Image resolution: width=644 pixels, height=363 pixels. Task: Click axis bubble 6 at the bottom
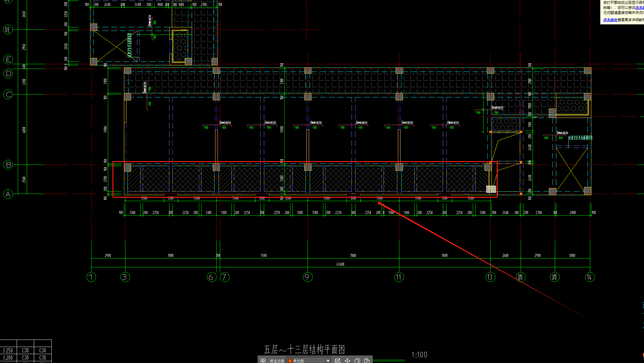pyautogui.click(x=212, y=277)
